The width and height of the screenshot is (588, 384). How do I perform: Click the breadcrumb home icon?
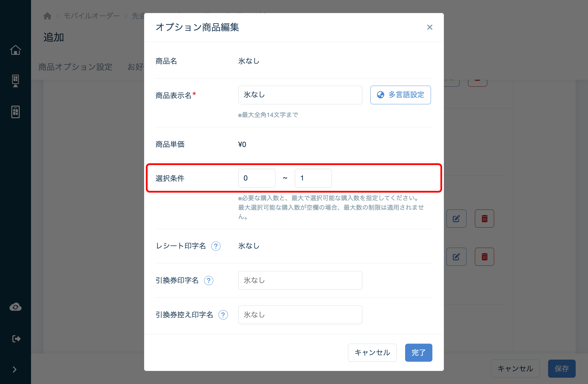tap(47, 16)
